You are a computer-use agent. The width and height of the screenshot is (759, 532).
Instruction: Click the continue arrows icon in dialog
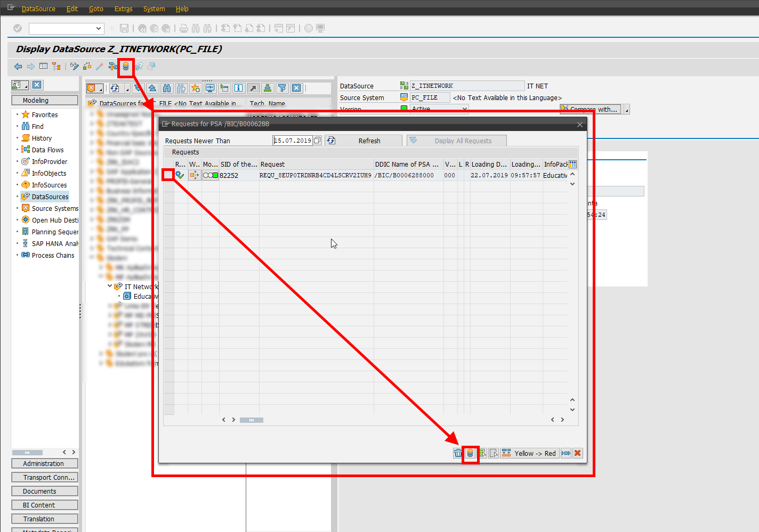click(566, 453)
